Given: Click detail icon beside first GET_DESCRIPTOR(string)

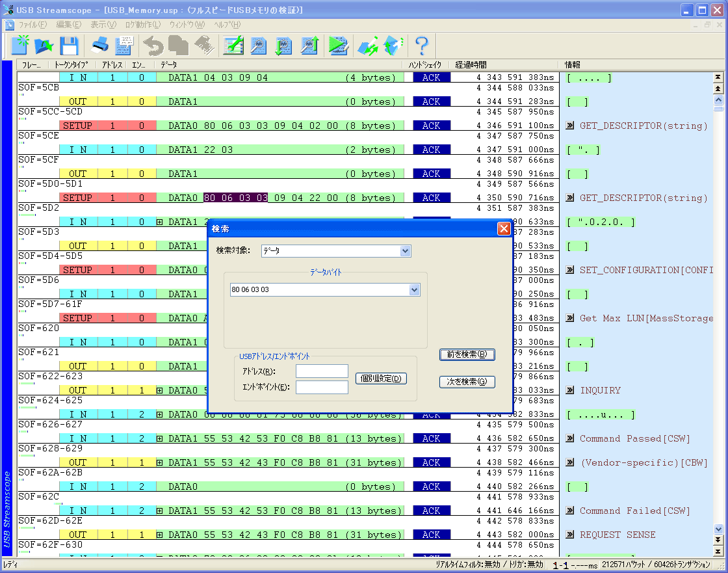Looking at the screenshot, I should pyautogui.click(x=569, y=126).
